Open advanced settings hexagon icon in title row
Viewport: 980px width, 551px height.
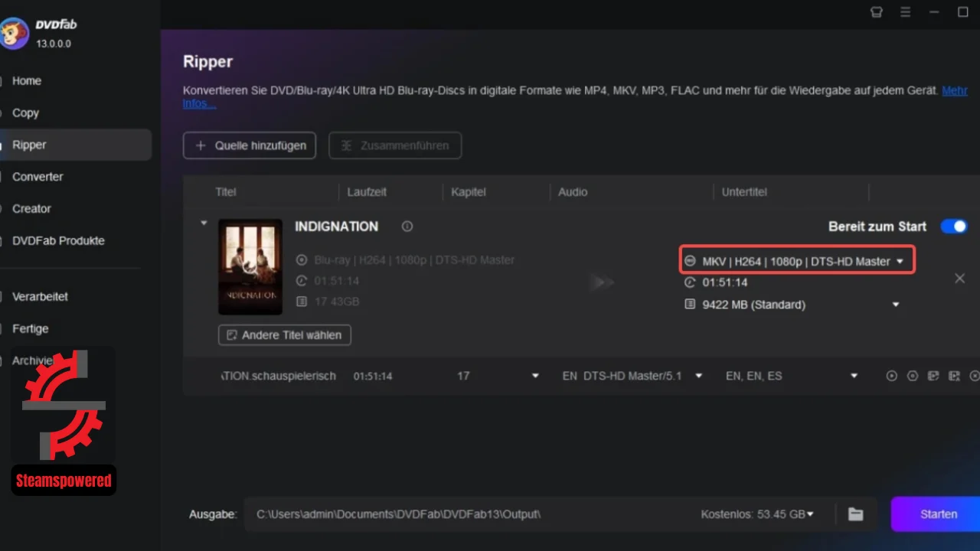[x=913, y=376]
